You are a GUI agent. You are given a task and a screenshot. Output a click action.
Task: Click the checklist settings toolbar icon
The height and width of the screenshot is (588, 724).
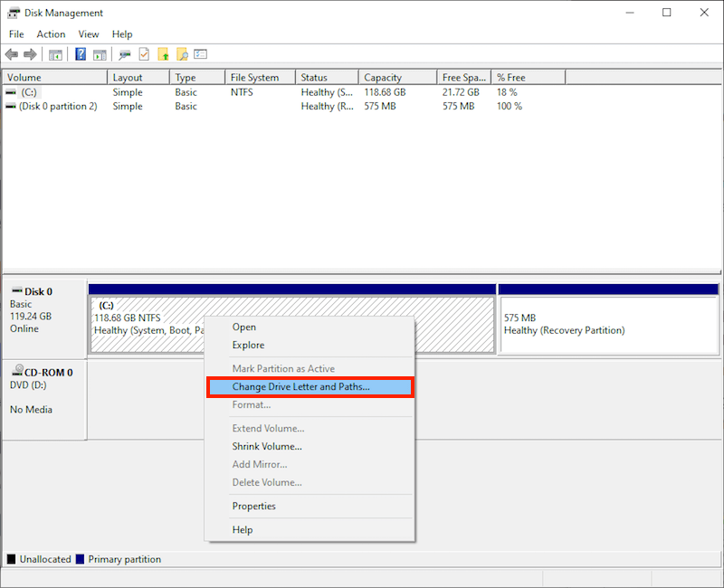(x=201, y=55)
